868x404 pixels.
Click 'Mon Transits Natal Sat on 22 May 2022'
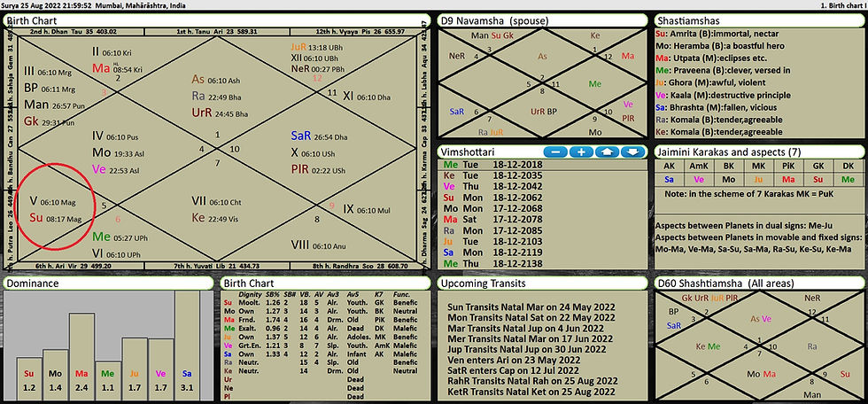point(531,318)
